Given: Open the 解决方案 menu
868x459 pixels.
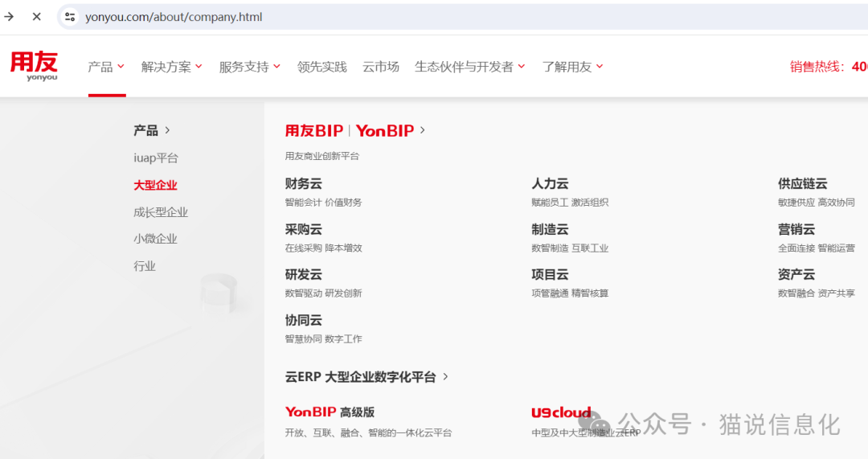Looking at the screenshot, I should 166,67.
